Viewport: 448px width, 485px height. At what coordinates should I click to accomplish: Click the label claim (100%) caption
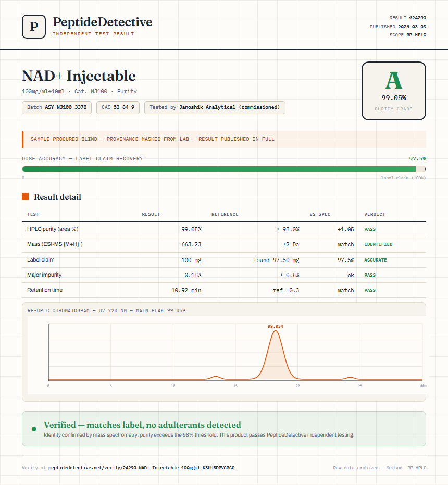(x=403, y=178)
